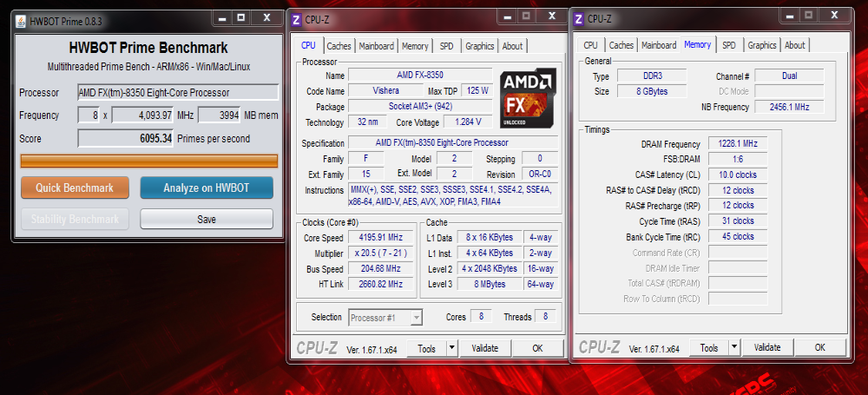Image resolution: width=868 pixels, height=395 pixels.
Task: Open About tab in the right CPU-Z window
Action: [x=794, y=45]
